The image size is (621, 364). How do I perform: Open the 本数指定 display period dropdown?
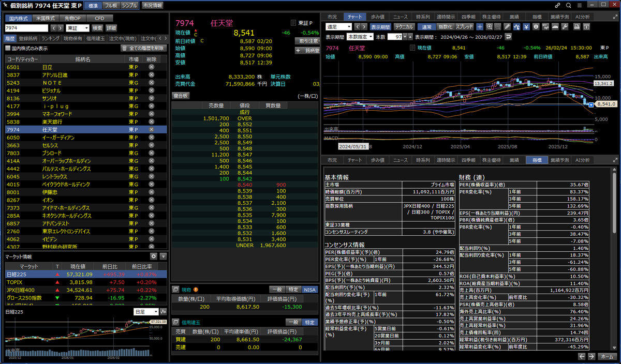tap(360, 37)
